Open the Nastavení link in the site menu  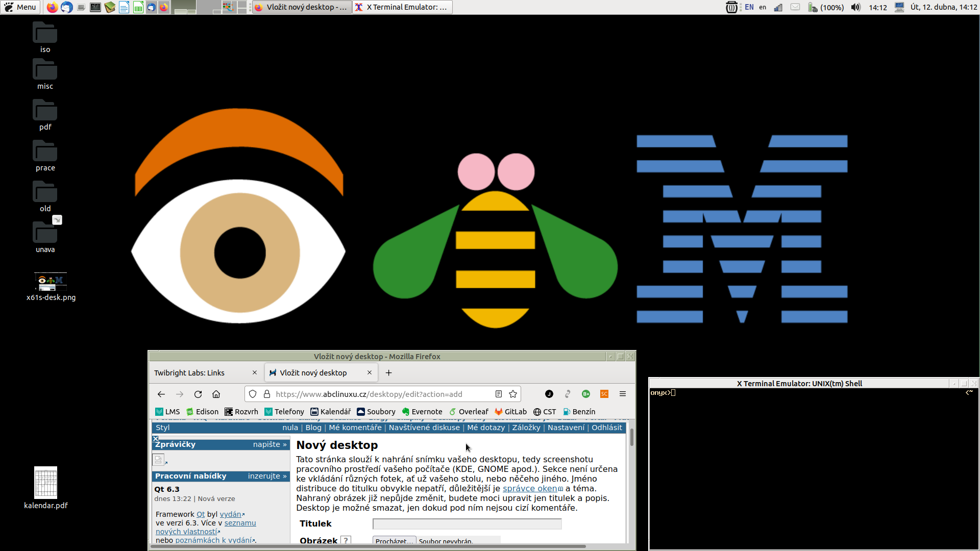pyautogui.click(x=566, y=428)
